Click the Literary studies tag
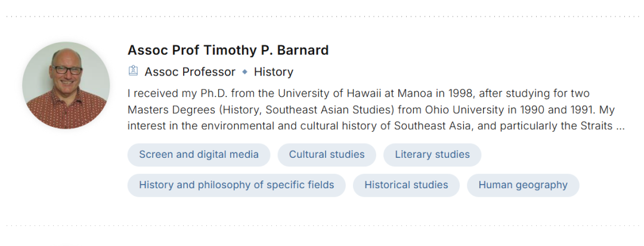The height and width of the screenshot is (246, 644). click(x=432, y=155)
